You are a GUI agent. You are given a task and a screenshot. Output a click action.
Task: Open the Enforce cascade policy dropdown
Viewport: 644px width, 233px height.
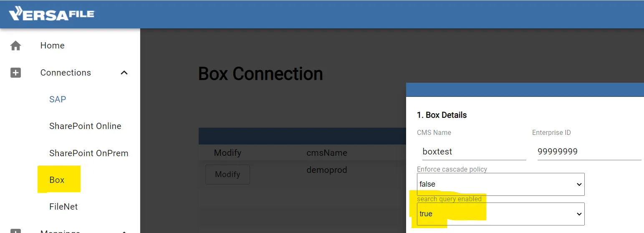[501, 184]
